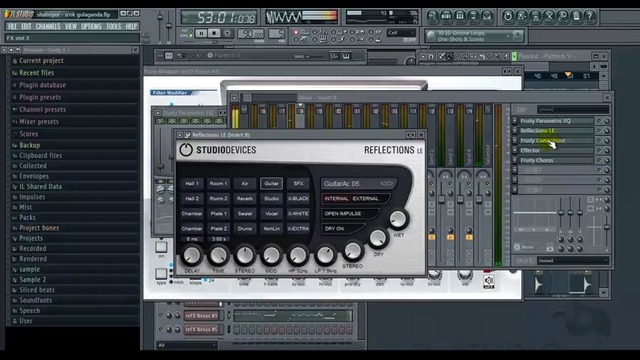640x360 pixels.
Task: Select the reFX Nexus #5 channel button
Action: tap(202, 329)
